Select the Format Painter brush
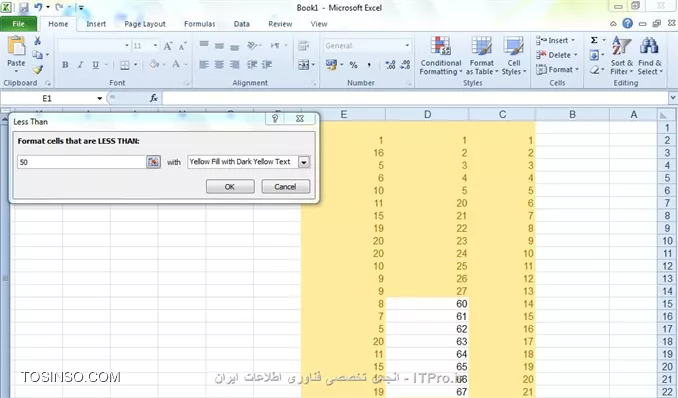Screen dimensions: 678x398 tap(38, 69)
